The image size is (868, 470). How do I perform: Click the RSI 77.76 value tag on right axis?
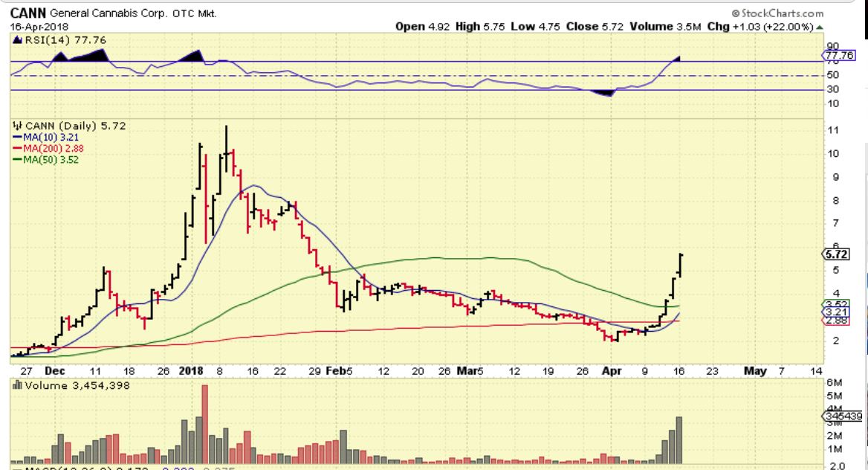click(x=839, y=56)
